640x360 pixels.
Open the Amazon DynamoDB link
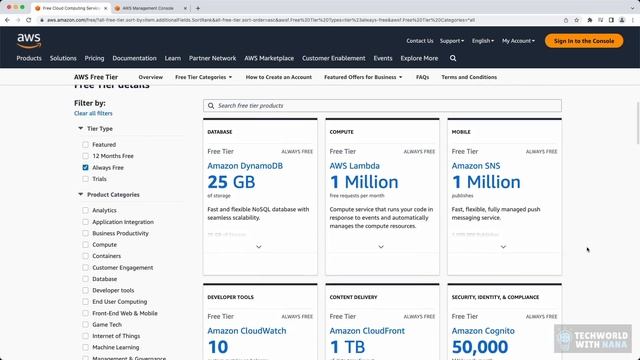tap(245, 166)
